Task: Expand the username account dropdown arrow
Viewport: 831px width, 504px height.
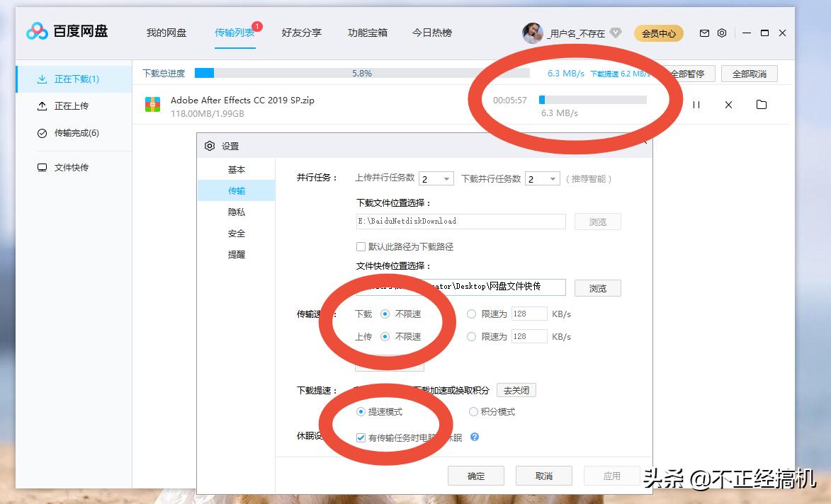Action: coord(616,33)
